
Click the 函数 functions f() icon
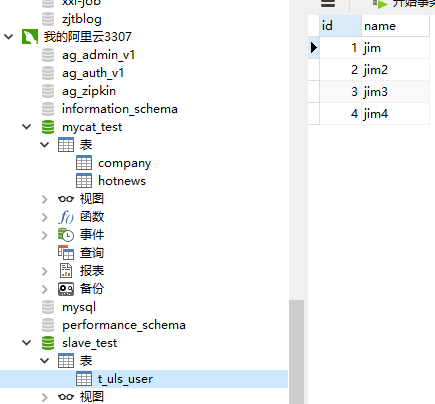click(66, 217)
